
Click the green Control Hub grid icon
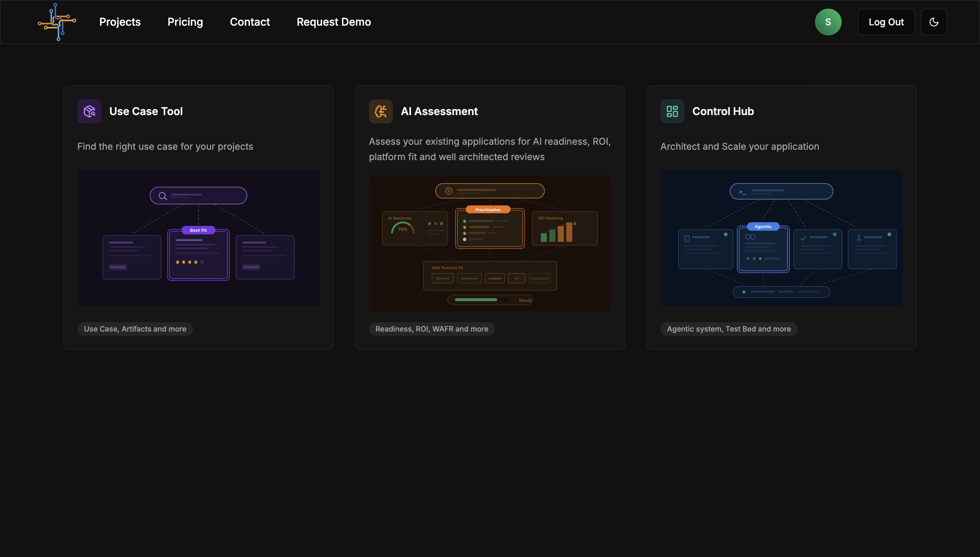click(672, 111)
